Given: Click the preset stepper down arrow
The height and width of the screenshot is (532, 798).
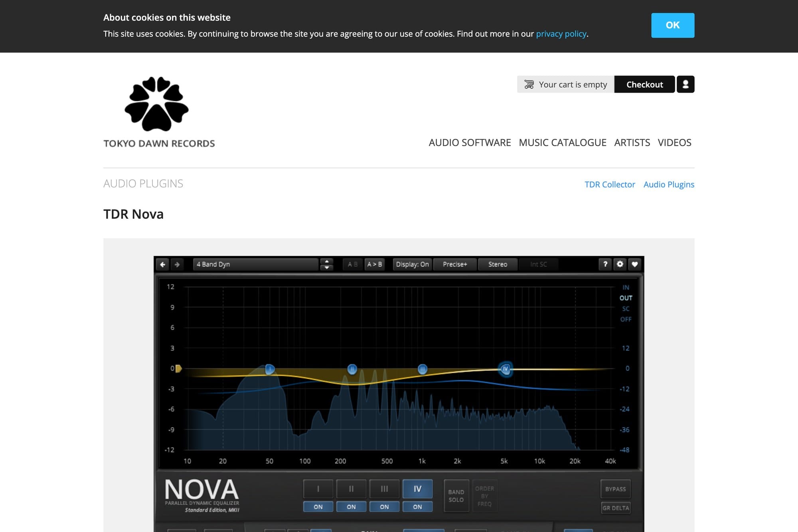Looking at the screenshot, I should (327, 267).
